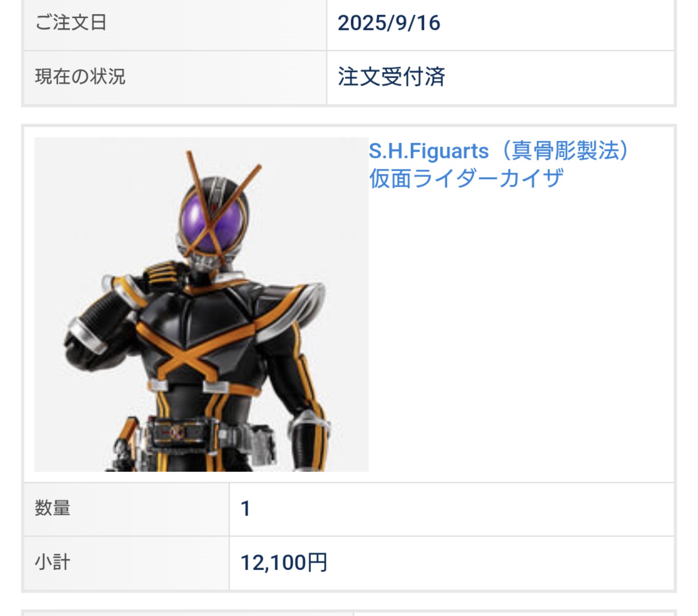Select the 注文受付済 status text
The image size is (698, 616).
(391, 77)
